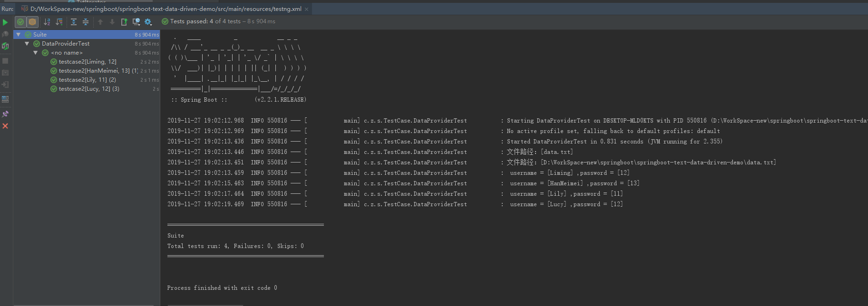The width and height of the screenshot is (868, 306).
Task: Collapse all test tree nodes
Action: click(86, 22)
